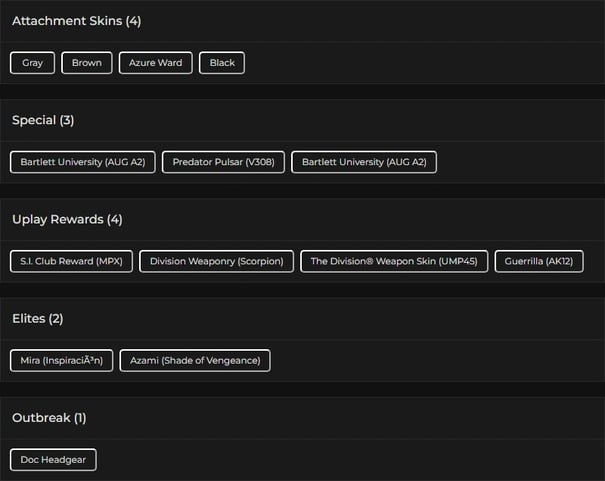Click Azami (Shade of Vengeance) tag
Viewport: 605px width, 481px height.
click(x=195, y=360)
